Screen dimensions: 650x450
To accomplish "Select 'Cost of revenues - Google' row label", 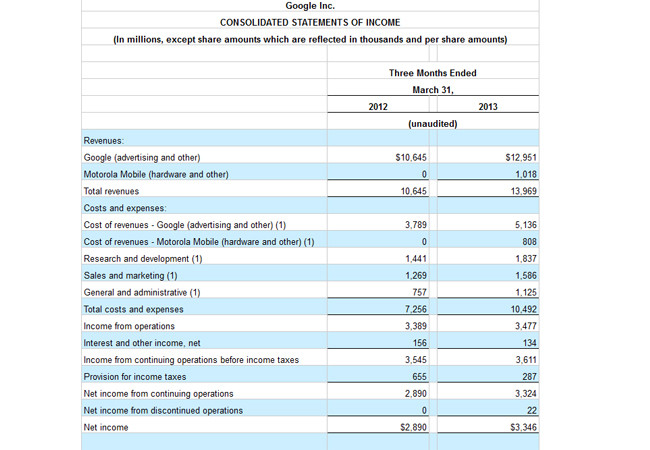I will tap(184, 225).
